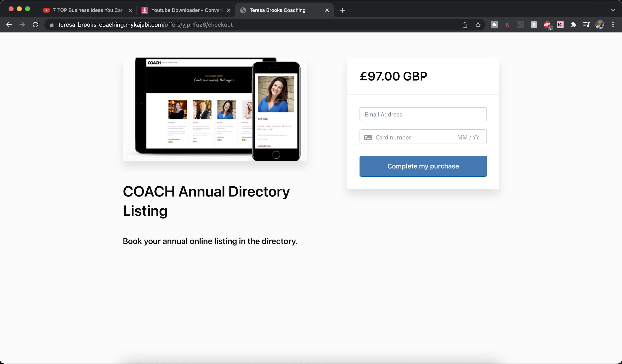This screenshot has width=622, height=364.
Task: Click the £97.00 GBP price text
Action: click(394, 76)
